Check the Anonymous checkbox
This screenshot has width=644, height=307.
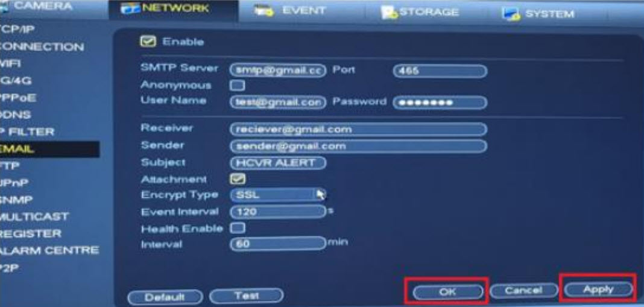238,86
